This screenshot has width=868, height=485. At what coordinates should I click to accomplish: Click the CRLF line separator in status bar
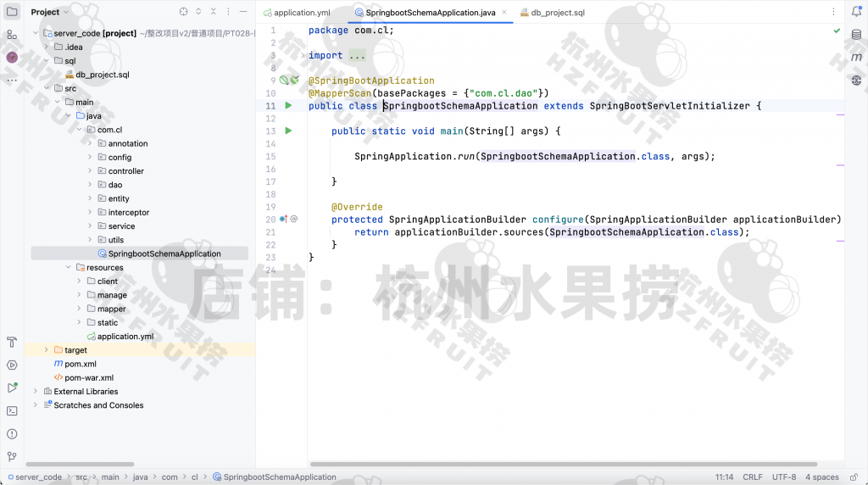(752, 477)
